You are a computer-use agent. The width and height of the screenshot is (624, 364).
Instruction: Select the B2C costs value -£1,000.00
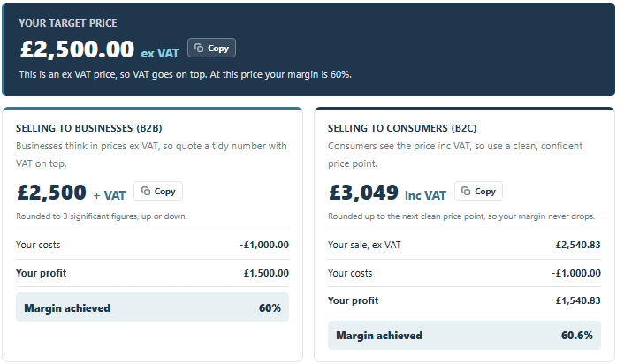point(576,273)
